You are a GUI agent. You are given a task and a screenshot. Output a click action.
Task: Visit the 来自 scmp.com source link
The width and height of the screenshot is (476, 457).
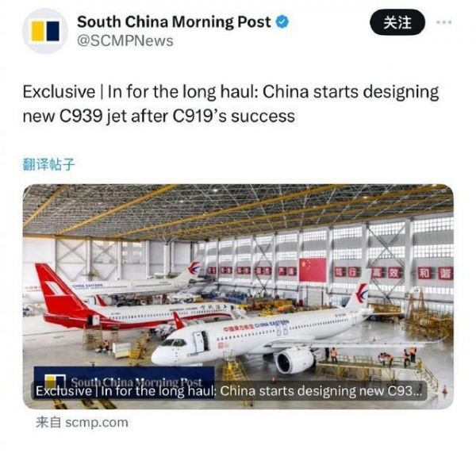tap(82, 422)
